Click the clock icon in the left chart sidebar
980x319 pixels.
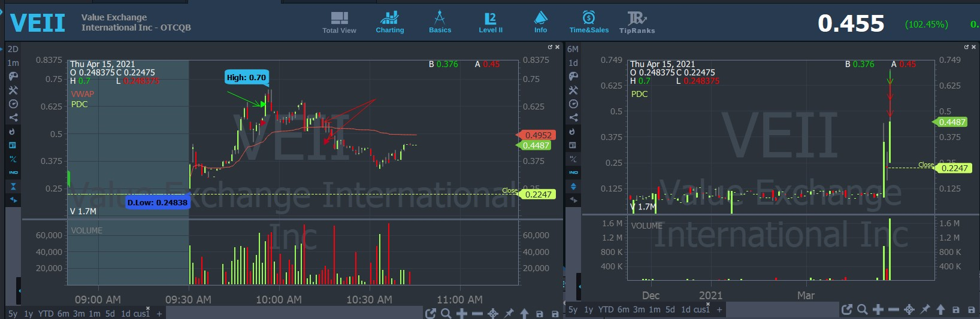13,104
